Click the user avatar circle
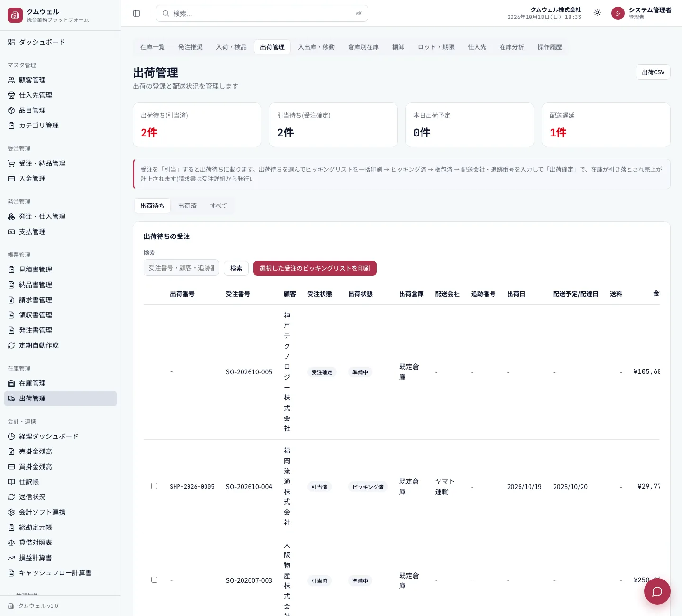Viewport: 682px width, 616px height. pyautogui.click(x=618, y=13)
